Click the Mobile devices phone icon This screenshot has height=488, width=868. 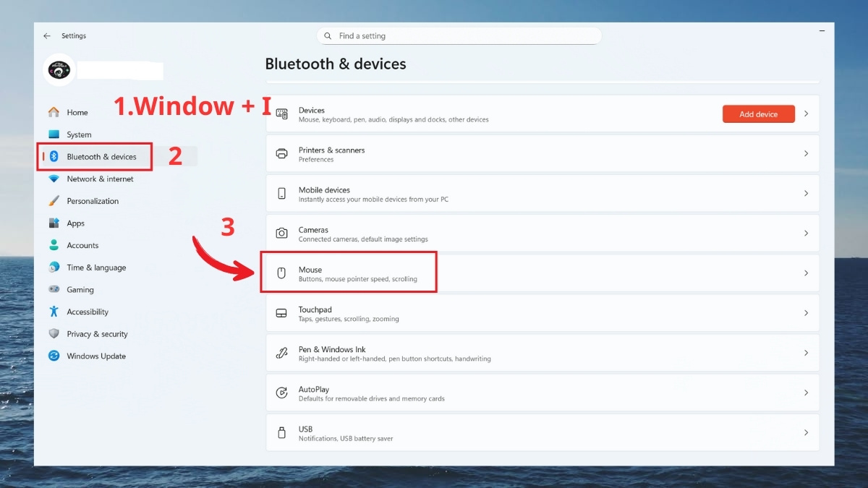[282, 194]
